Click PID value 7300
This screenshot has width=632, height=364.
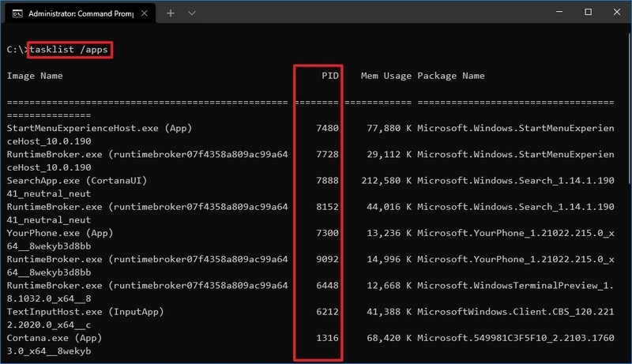click(x=327, y=233)
